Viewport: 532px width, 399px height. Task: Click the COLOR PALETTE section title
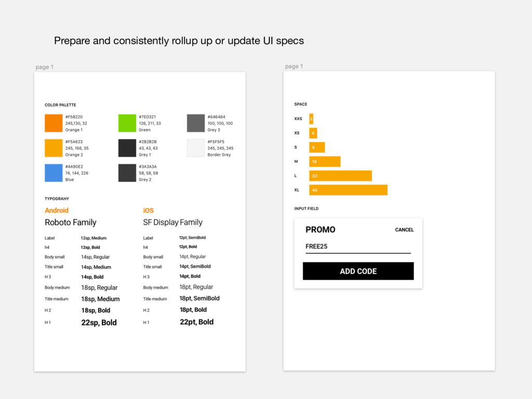(60, 105)
